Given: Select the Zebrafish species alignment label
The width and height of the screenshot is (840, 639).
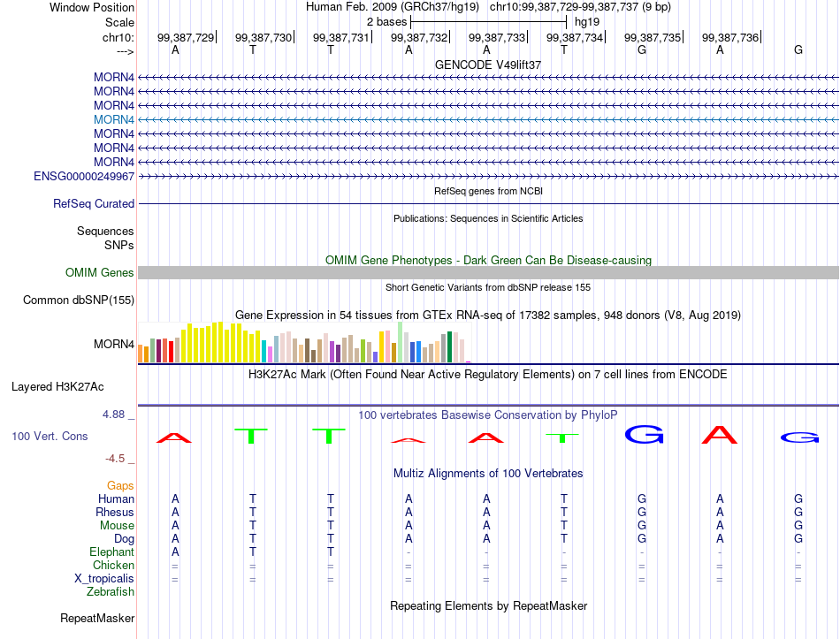Looking at the screenshot, I should (x=111, y=592).
